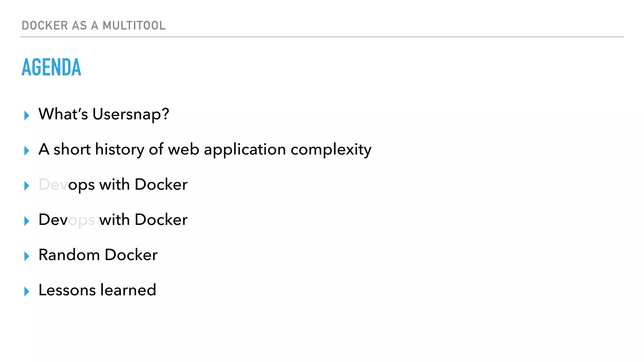Screen dimensions: 644x362
Task: Click the faded 'Dev' text in third bullet
Action: 53,184
